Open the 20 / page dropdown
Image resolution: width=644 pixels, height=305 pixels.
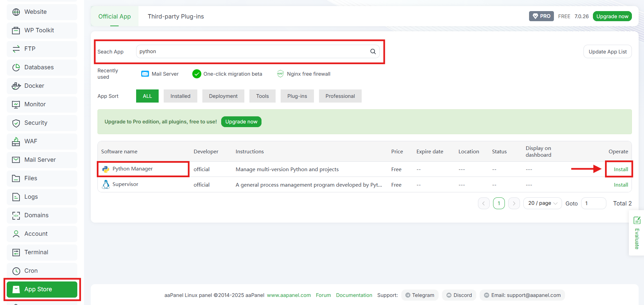click(x=542, y=203)
